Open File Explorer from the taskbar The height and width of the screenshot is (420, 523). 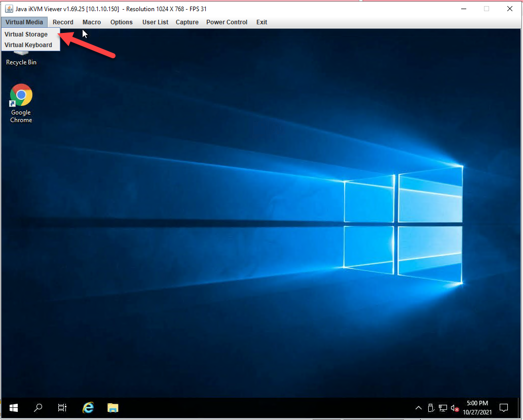click(113, 407)
